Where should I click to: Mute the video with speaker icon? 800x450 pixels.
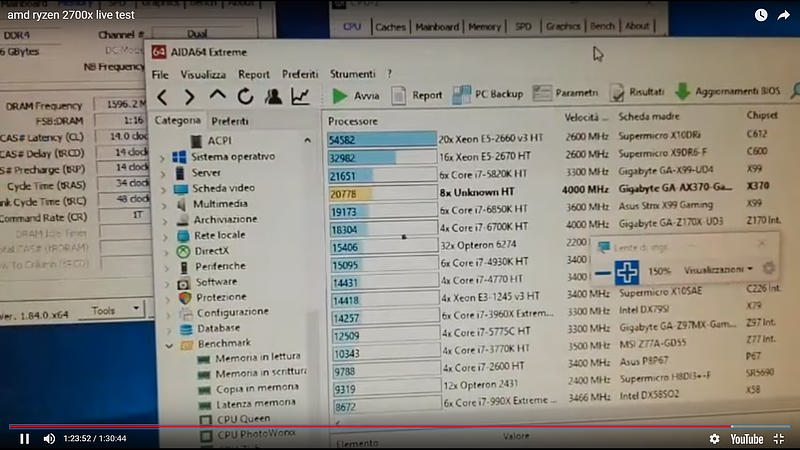tap(49, 439)
